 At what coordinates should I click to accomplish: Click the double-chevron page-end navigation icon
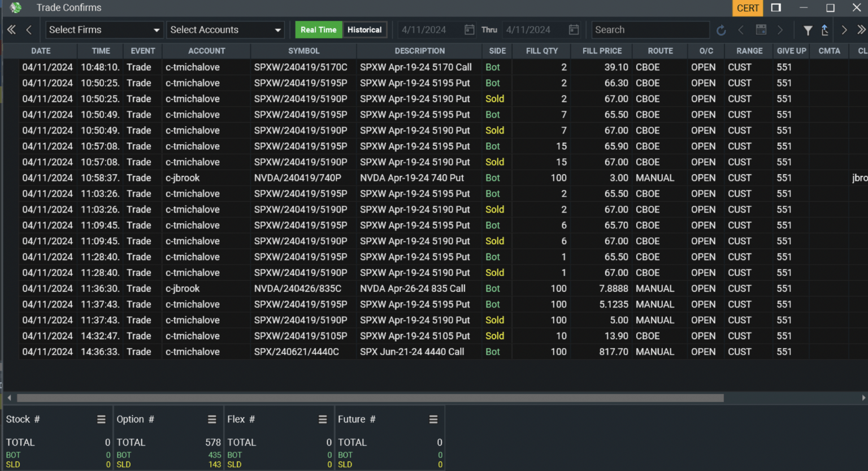pyautogui.click(x=860, y=29)
